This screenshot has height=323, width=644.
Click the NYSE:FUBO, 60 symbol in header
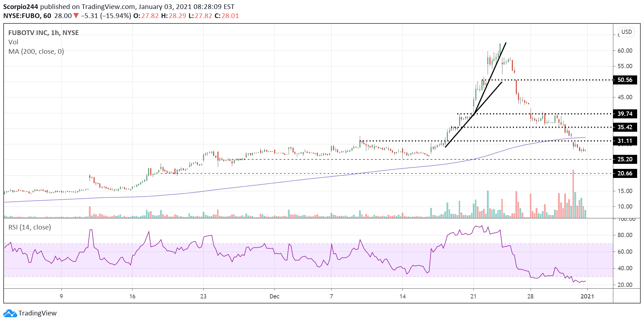coord(27,16)
